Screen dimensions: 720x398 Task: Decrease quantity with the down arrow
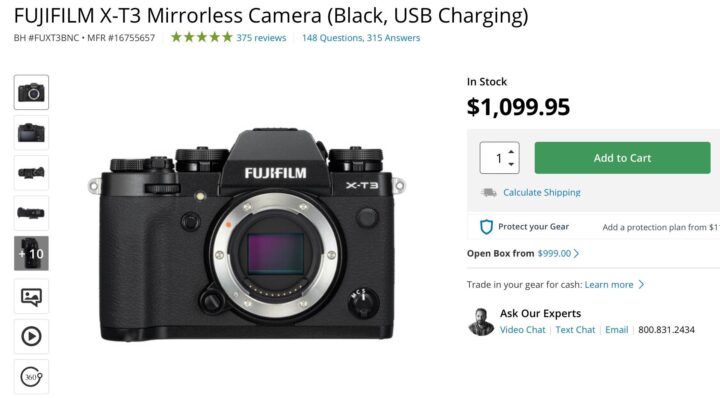tap(511, 164)
